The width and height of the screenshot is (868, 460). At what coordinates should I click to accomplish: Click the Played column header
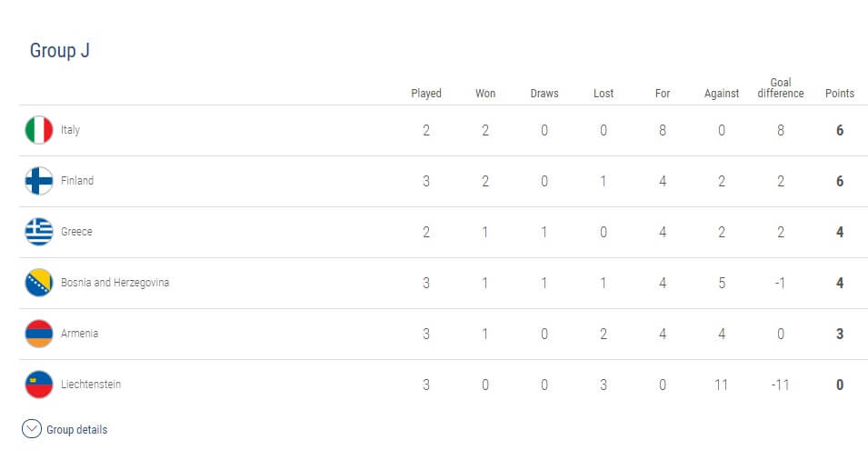[426, 94]
